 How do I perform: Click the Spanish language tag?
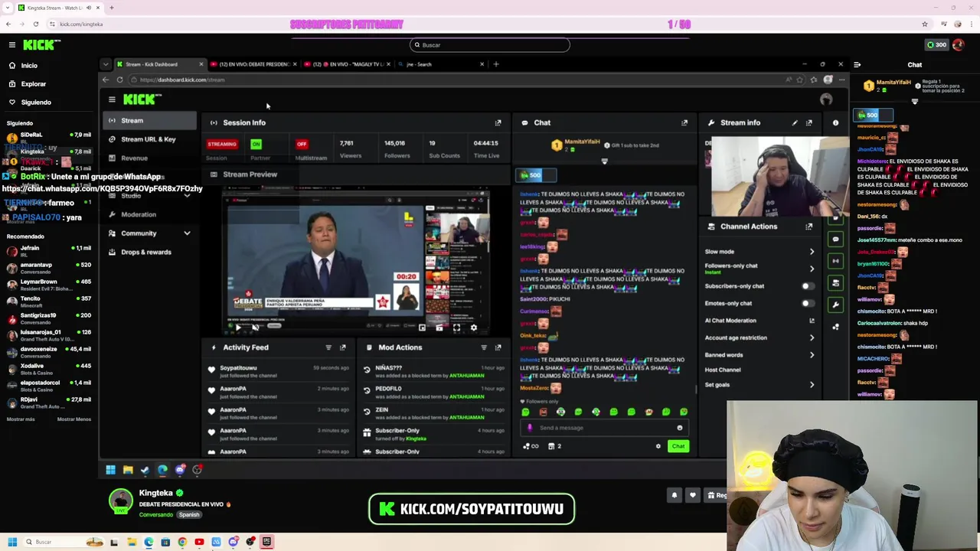pos(189,515)
